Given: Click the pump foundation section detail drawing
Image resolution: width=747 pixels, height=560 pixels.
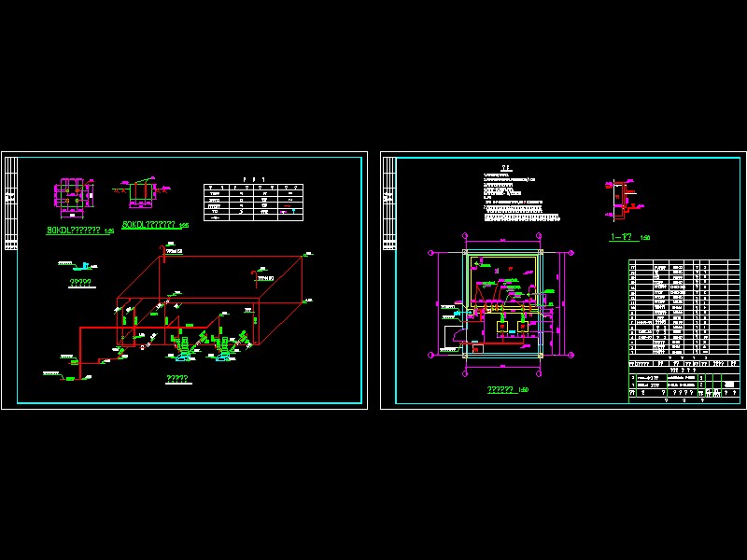Looking at the screenshot, I should 142,192.
